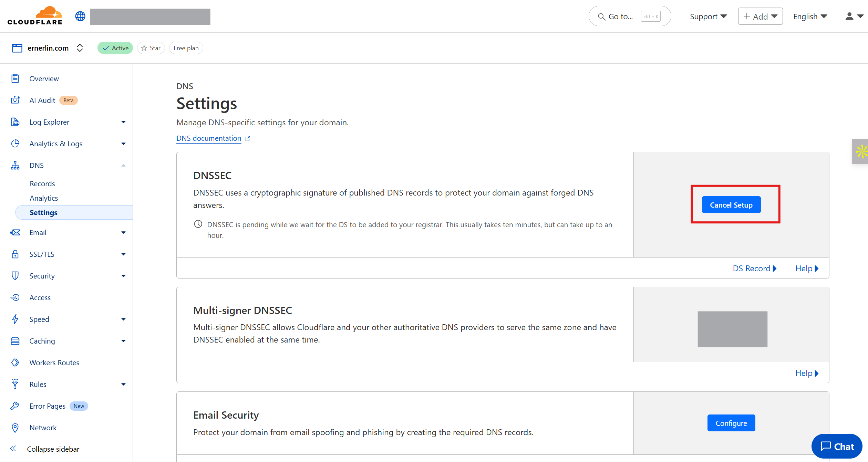Open the globe language icon next to logo
Screen dimensions: 868x462
click(x=80, y=16)
